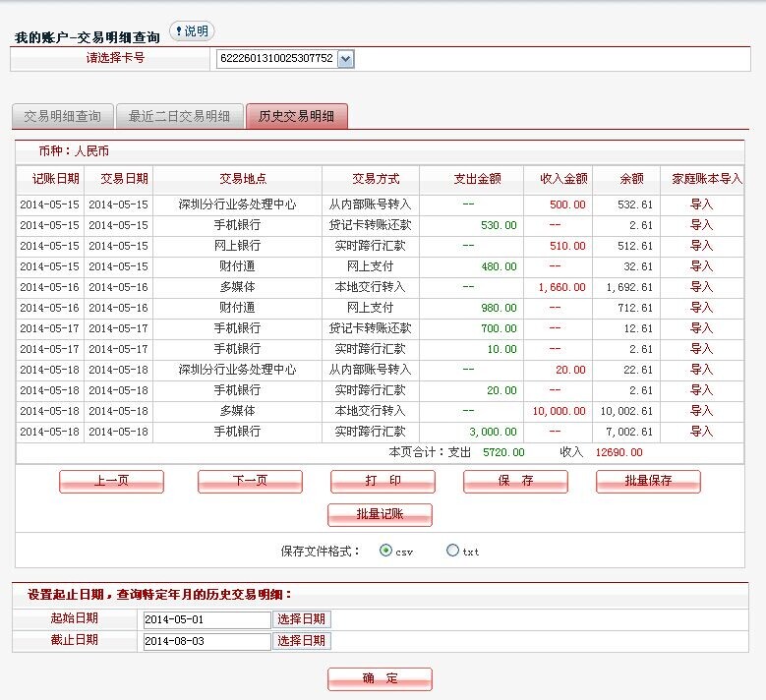Click the 截止日期 end date input field
This screenshot has height=700, width=766.
206,641
